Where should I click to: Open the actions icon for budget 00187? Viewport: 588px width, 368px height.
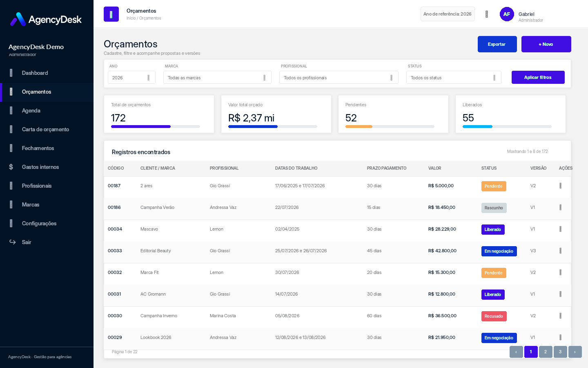[560, 186]
